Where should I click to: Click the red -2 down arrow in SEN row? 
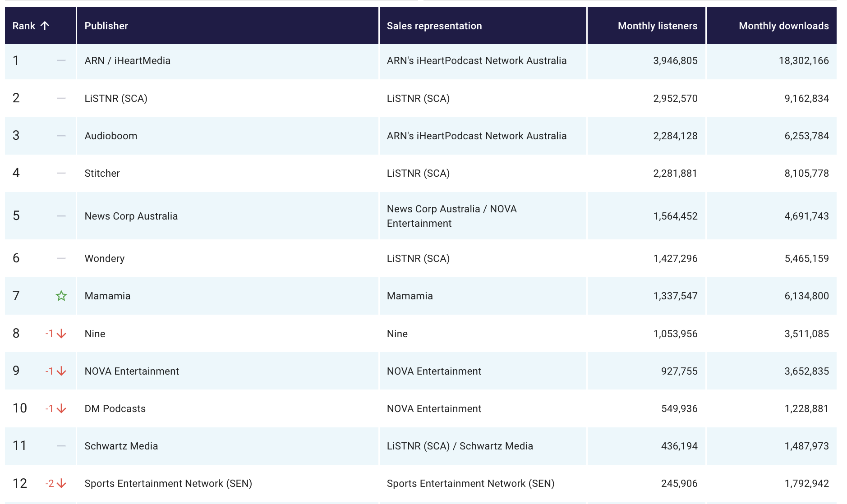coord(61,483)
